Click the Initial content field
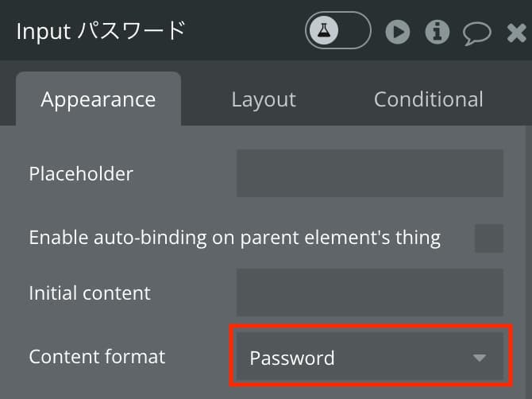 pyautogui.click(x=370, y=292)
